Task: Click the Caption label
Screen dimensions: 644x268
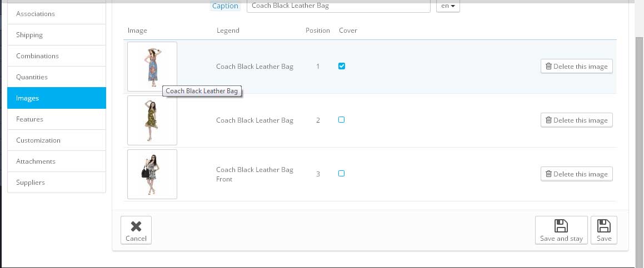Action: (x=225, y=6)
